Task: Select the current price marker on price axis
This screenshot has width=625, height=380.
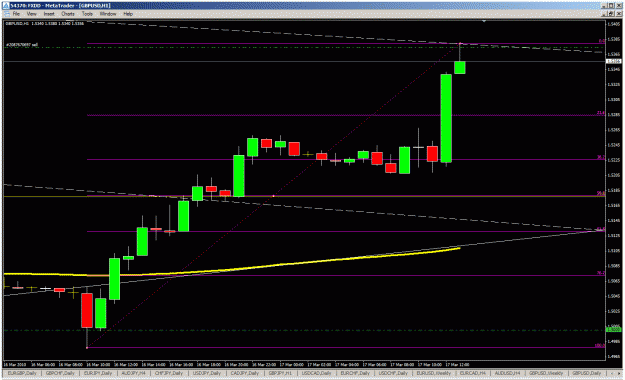Action: 613,61
